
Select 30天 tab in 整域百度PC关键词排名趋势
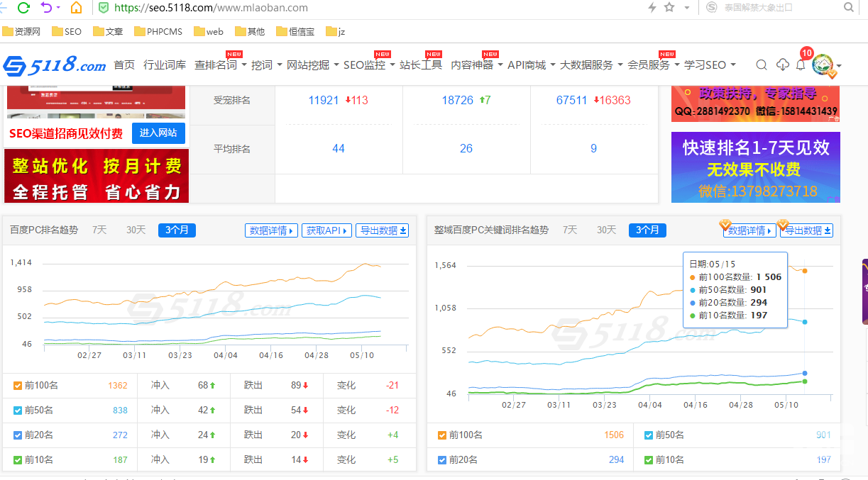tap(606, 230)
